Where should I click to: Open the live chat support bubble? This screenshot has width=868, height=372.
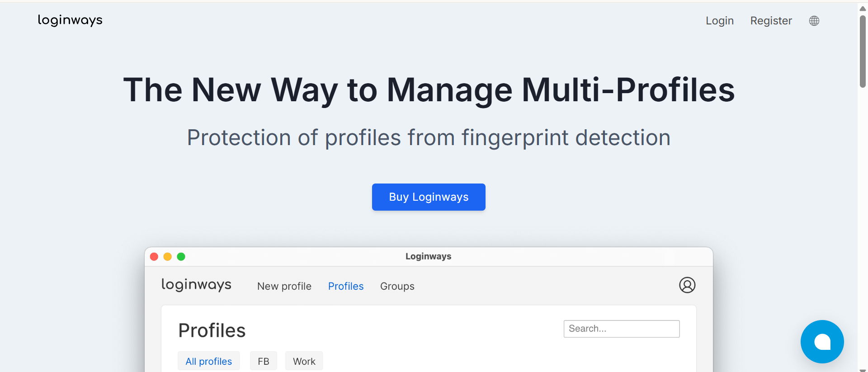coord(822,342)
